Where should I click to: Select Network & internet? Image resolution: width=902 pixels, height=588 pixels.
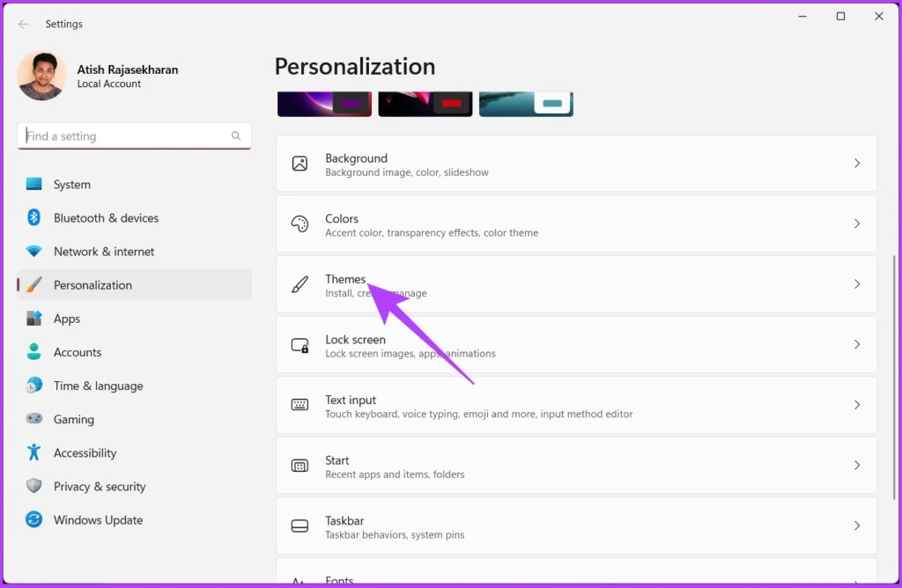tap(134, 251)
